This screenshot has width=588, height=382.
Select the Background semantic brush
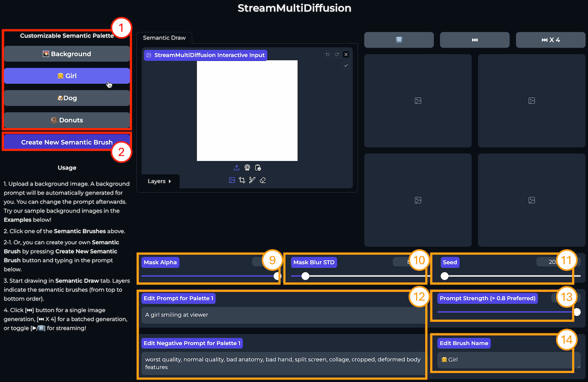tap(67, 54)
